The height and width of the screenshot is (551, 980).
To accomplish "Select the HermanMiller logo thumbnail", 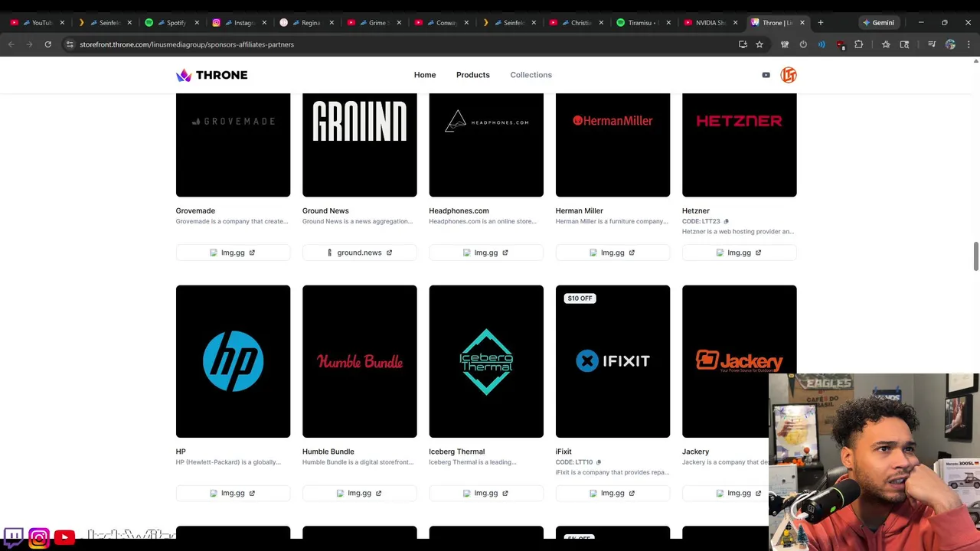I will click(612, 145).
